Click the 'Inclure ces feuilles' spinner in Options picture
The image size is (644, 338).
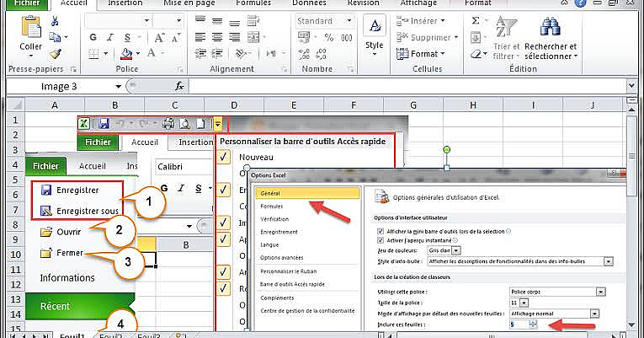click(x=533, y=325)
